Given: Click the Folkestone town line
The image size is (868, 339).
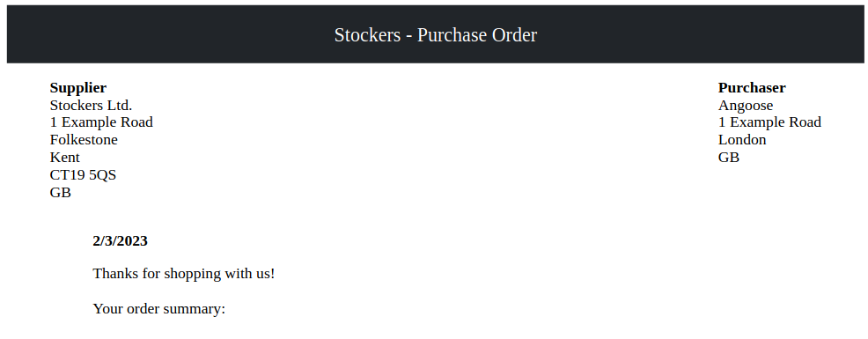Looking at the screenshot, I should [84, 140].
